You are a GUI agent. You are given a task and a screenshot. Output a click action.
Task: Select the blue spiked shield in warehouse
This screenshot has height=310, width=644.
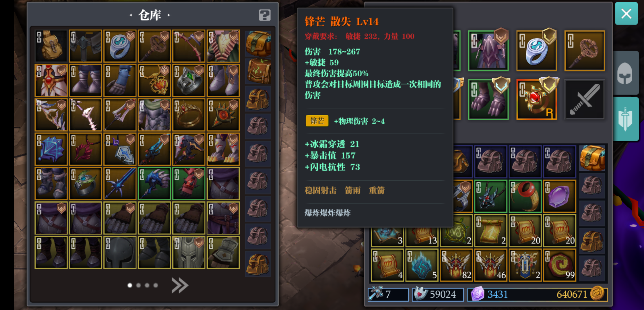[x=51, y=149]
